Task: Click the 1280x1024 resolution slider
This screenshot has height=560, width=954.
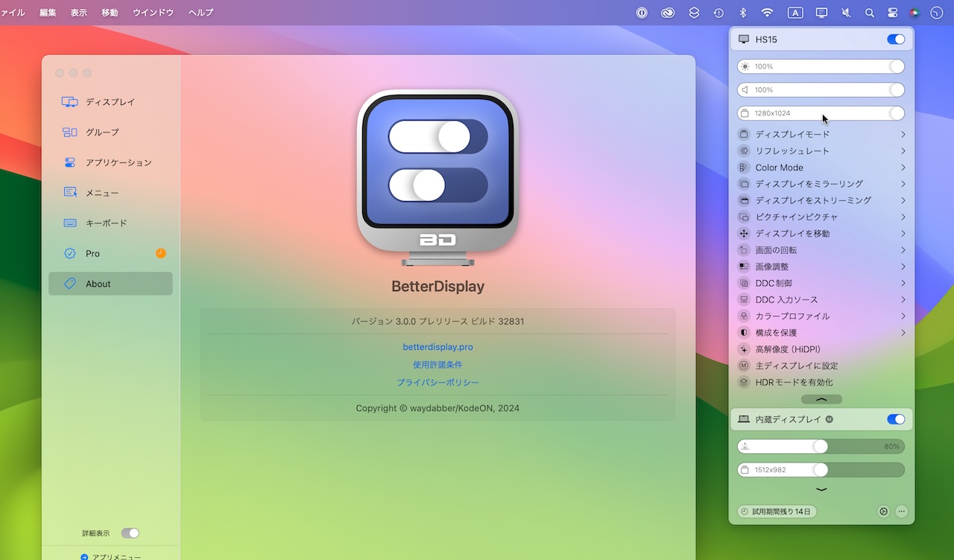Action: tap(821, 113)
